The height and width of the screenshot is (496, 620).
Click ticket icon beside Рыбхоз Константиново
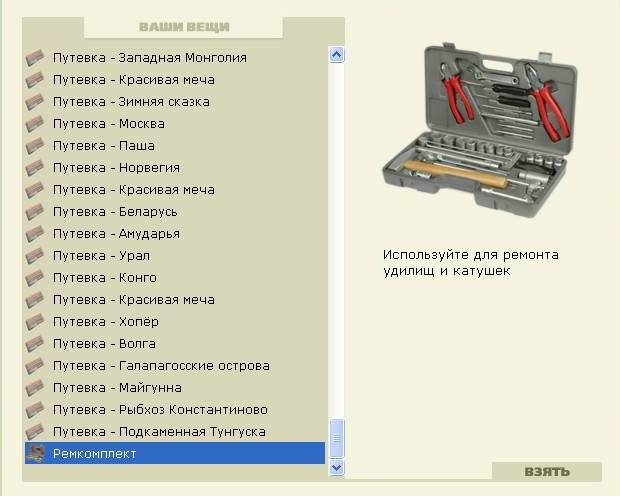click(34, 410)
